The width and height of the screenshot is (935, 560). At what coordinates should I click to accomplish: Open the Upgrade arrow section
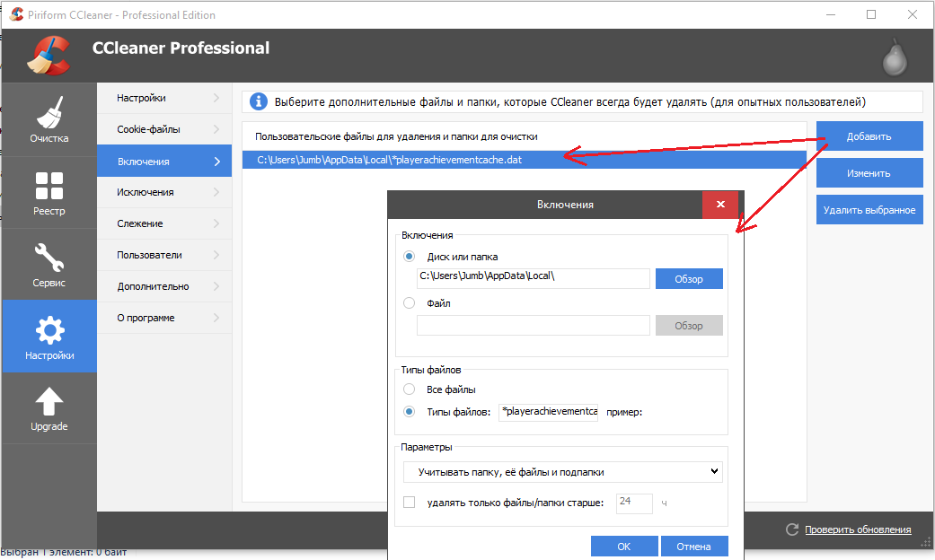(49, 408)
